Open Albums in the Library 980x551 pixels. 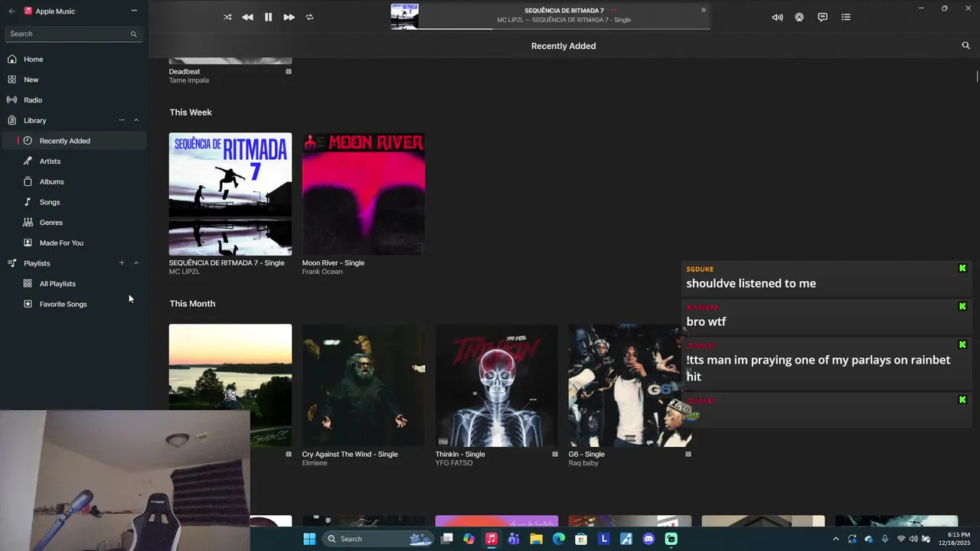coord(73,181)
